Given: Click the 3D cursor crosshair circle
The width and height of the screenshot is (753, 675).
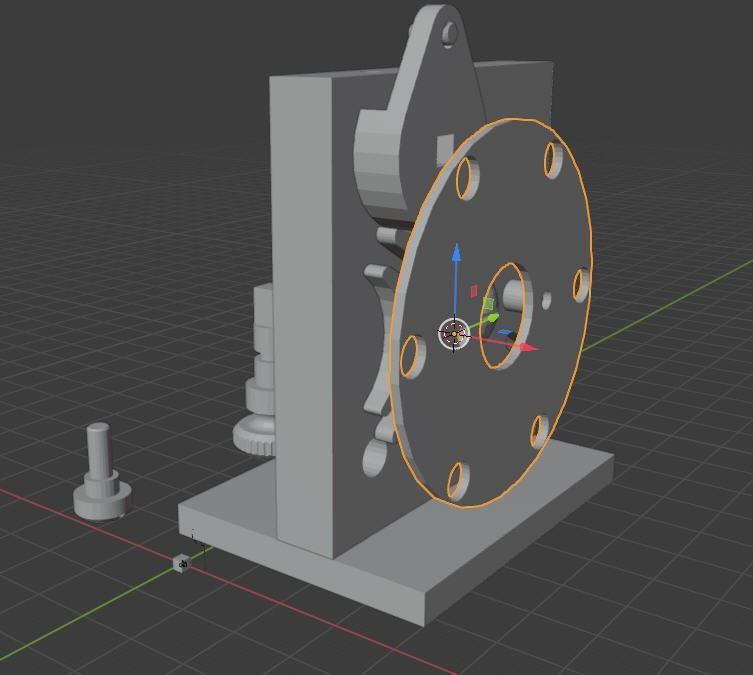Looking at the screenshot, I should coord(454,334).
